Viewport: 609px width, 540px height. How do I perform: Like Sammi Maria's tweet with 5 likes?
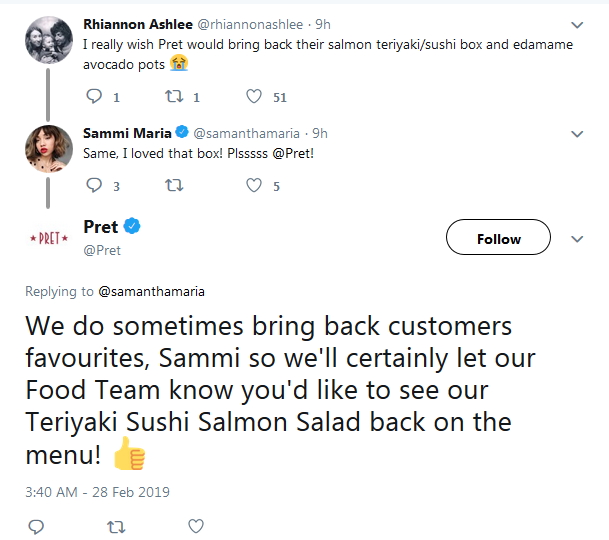tap(254, 185)
